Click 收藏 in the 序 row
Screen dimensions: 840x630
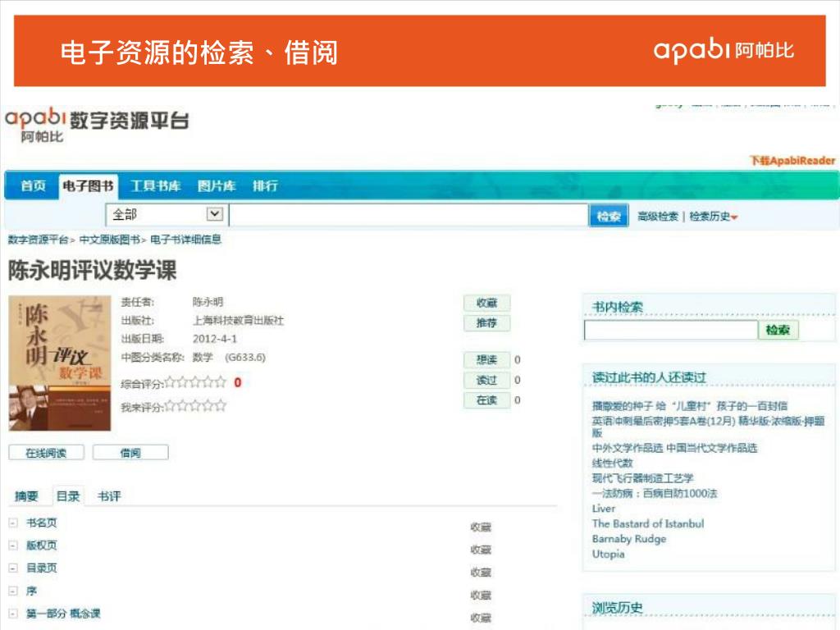tap(481, 596)
